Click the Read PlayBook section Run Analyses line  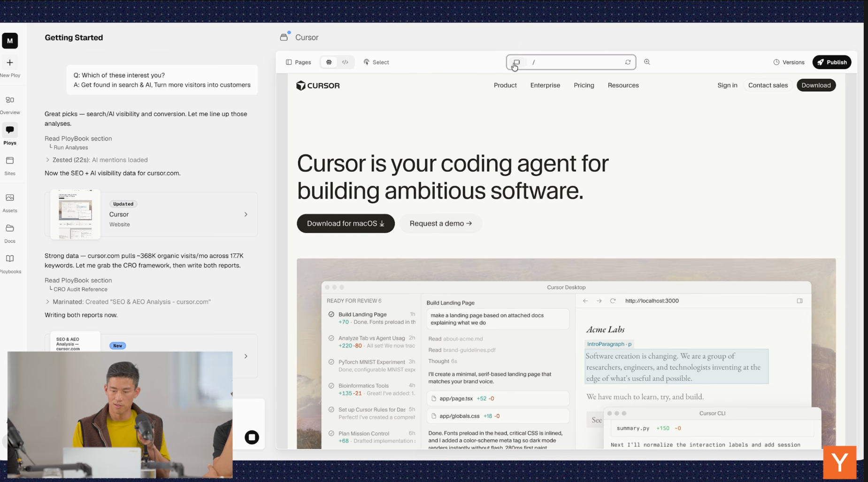(x=70, y=148)
